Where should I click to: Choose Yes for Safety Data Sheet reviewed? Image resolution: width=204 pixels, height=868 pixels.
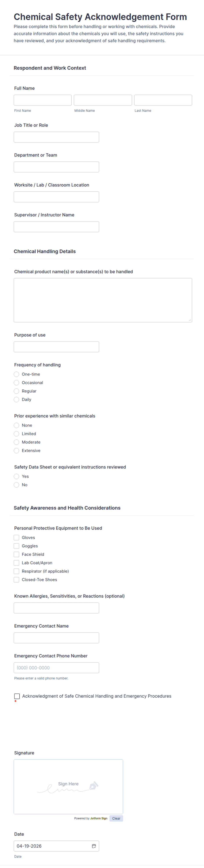(16, 476)
